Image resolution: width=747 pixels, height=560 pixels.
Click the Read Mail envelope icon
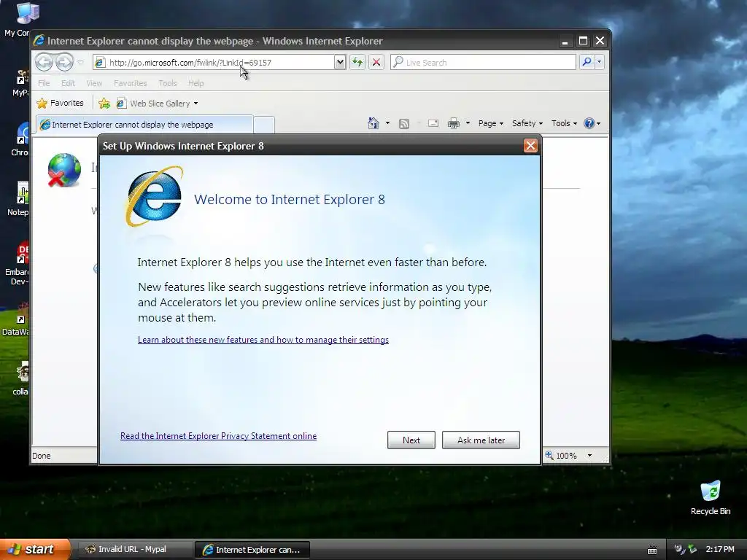433,123
